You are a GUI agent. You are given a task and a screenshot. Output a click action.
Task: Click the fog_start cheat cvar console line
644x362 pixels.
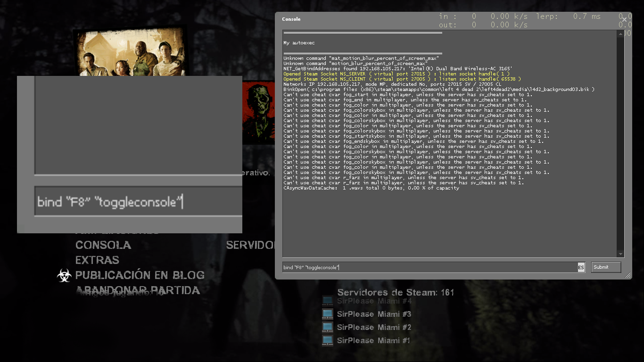[x=408, y=95]
